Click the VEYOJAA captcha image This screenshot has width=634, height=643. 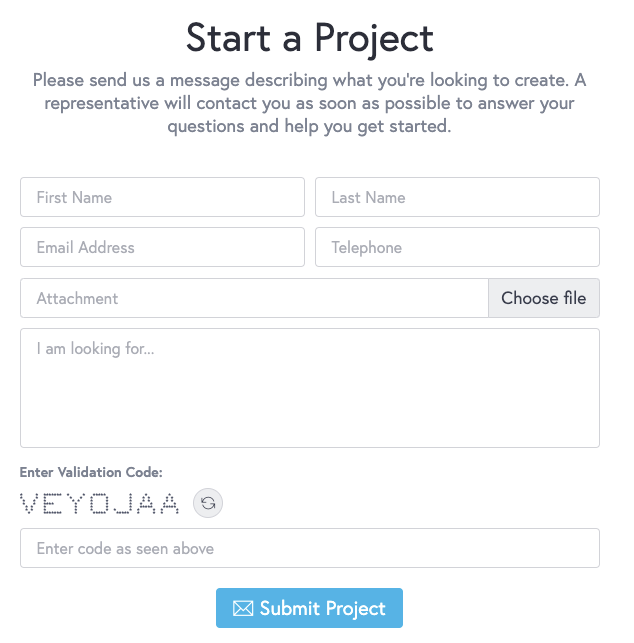coord(100,503)
